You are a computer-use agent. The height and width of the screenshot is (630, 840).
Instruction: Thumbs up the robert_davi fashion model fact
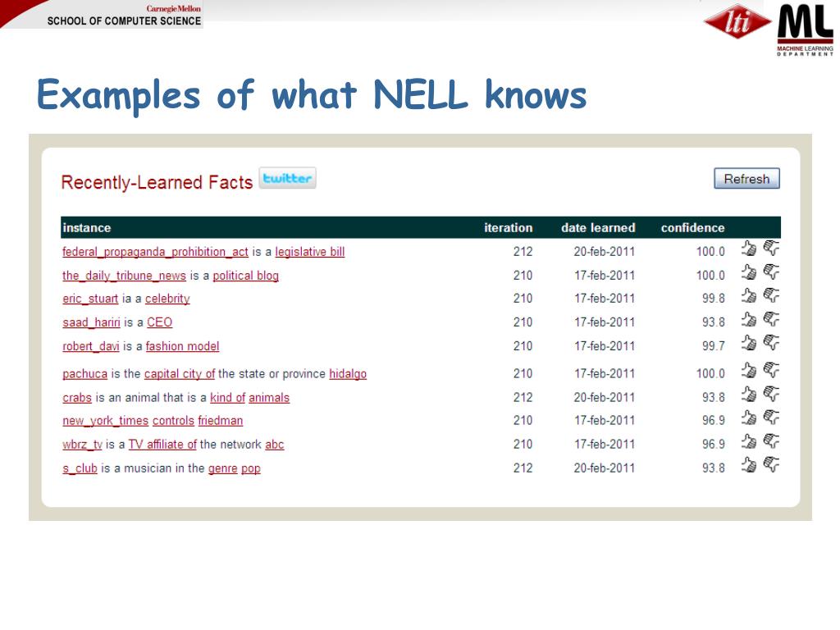pos(749,343)
